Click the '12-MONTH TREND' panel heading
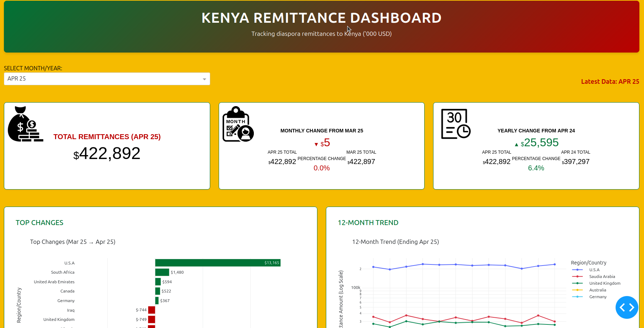 click(368, 223)
